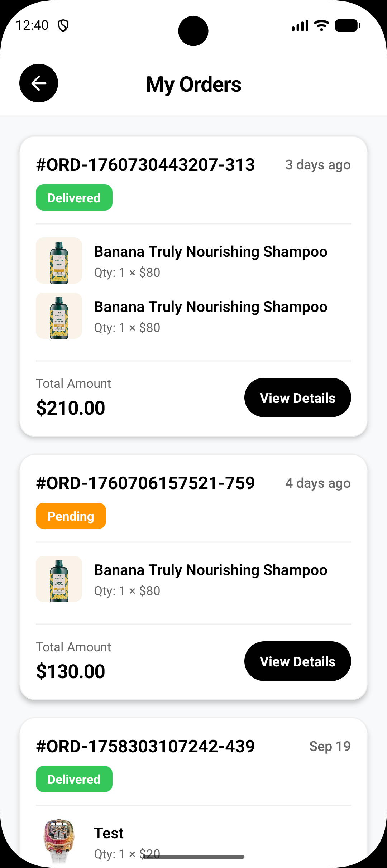Tap the battery status icon

coord(347,25)
